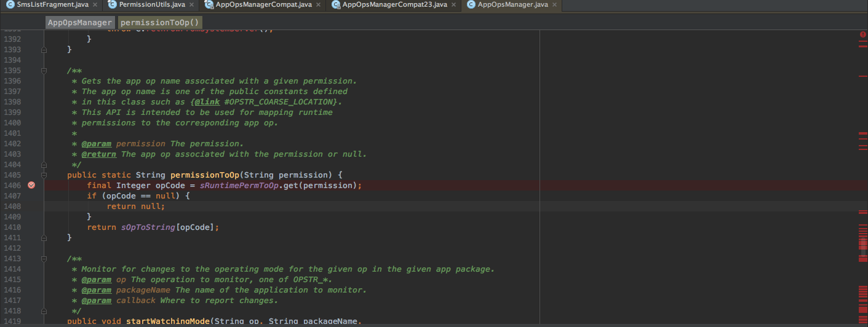Image resolution: width=868 pixels, height=327 pixels.
Task: Click the class icon on SmsListFragment.java tab
Action: (10, 4)
